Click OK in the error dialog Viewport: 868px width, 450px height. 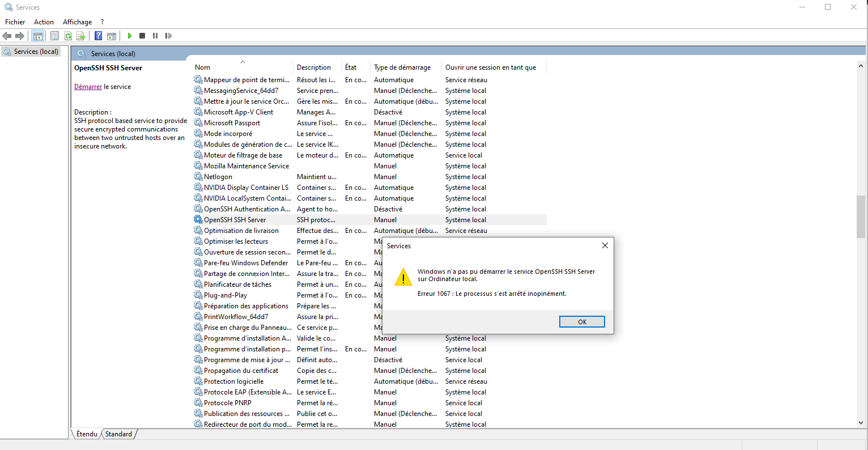click(x=582, y=322)
